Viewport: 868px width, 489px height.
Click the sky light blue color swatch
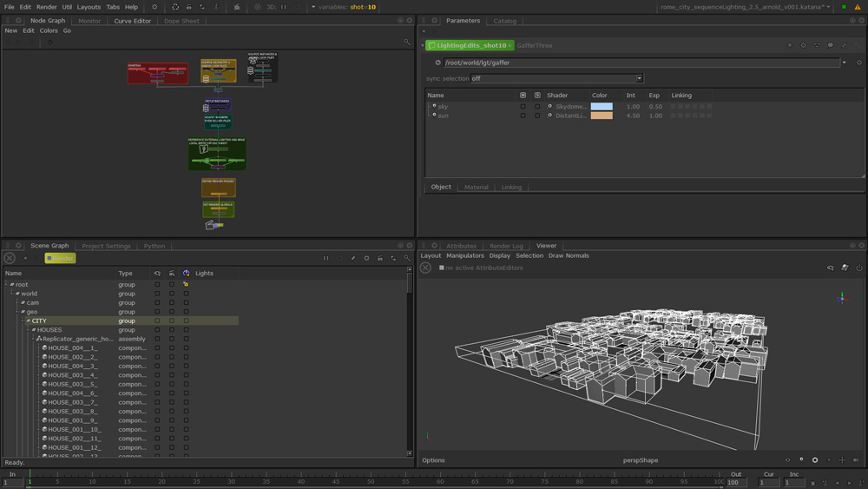point(602,106)
